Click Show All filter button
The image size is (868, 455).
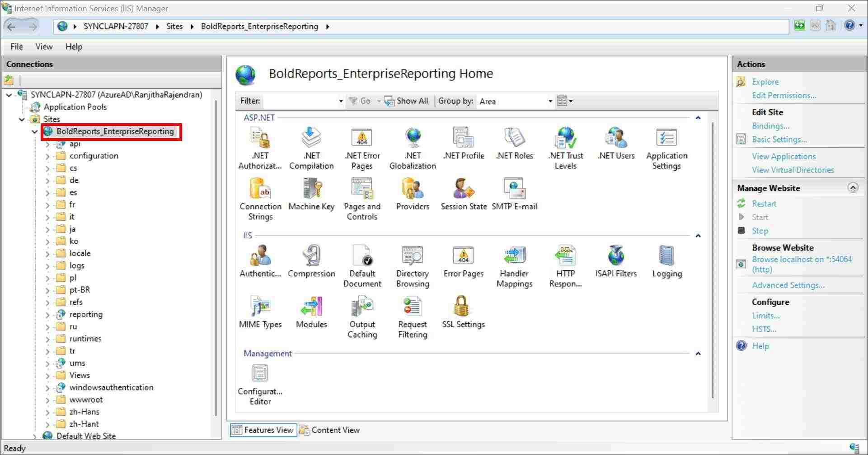[x=406, y=101]
